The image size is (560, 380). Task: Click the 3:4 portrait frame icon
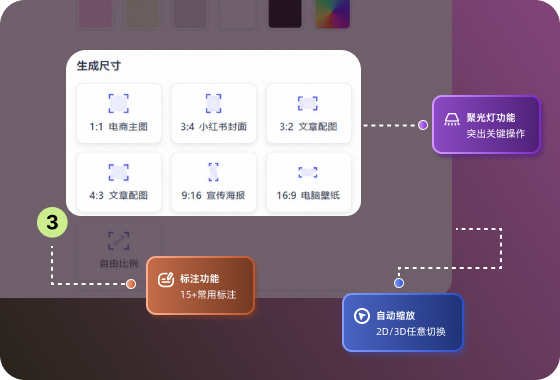click(x=214, y=104)
